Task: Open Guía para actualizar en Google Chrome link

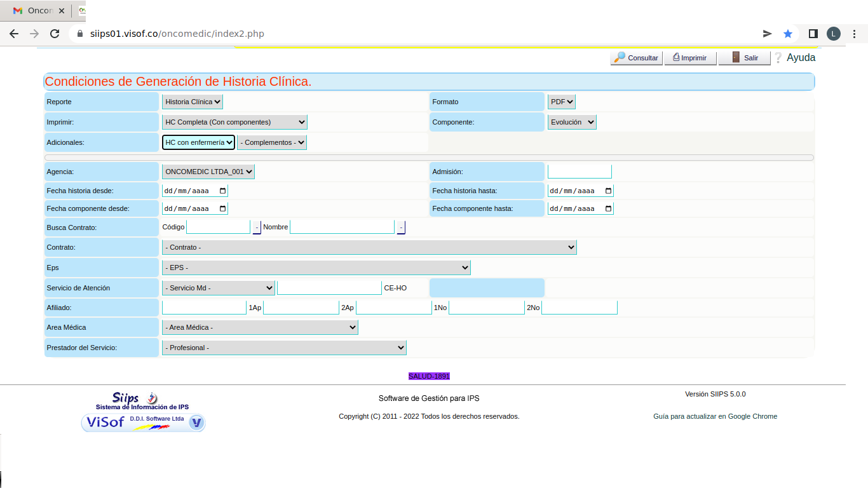Action: tap(715, 416)
